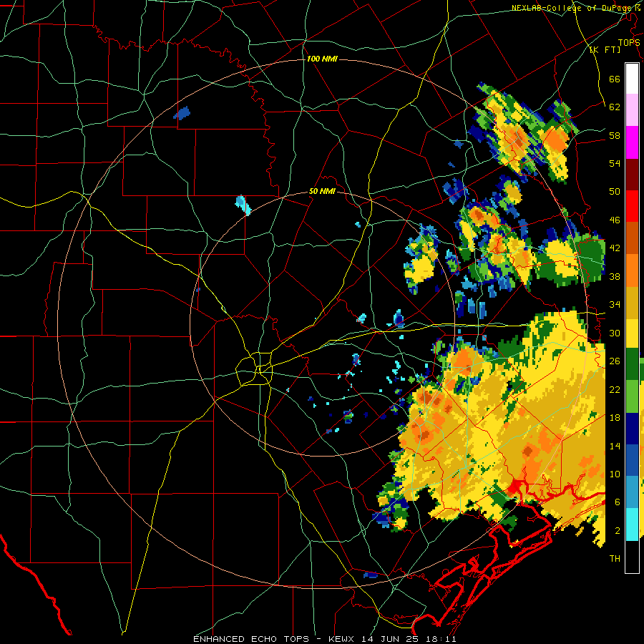The width and height of the screenshot is (644, 644).
Task: Click the "62" legend value
Action: tap(615, 107)
